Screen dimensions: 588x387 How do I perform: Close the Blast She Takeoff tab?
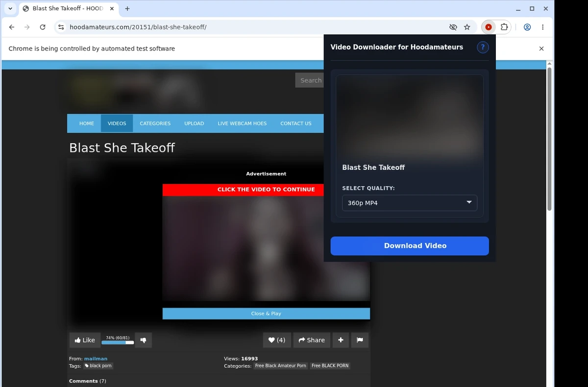click(x=112, y=8)
